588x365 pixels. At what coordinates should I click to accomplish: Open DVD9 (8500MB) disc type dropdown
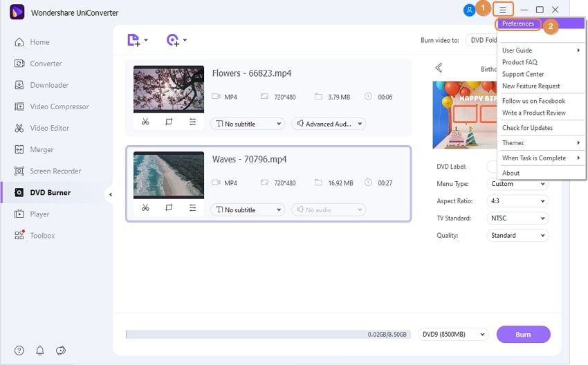pos(453,335)
